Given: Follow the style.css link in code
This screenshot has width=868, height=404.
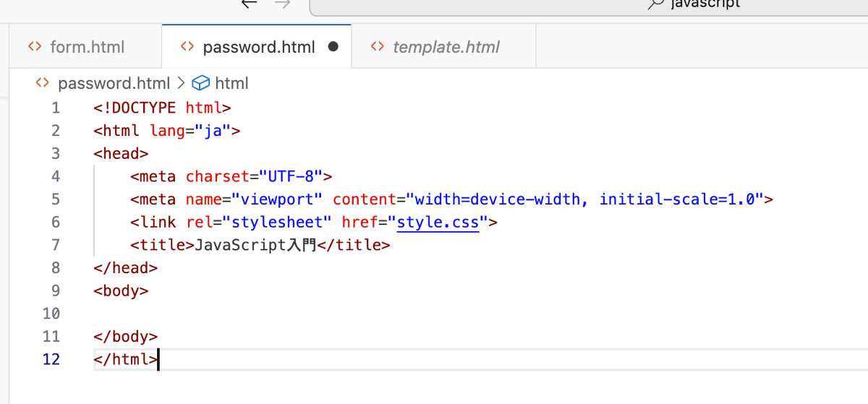Looking at the screenshot, I should (438, 222).
